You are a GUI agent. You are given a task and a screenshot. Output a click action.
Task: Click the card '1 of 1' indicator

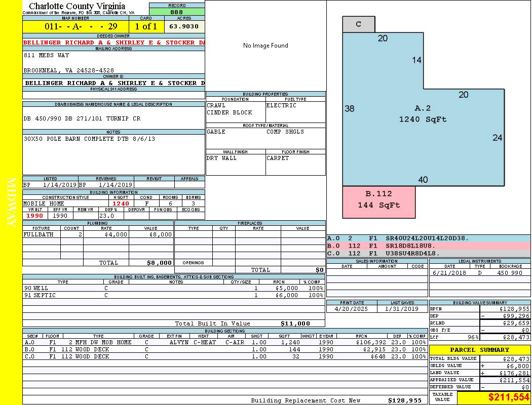[146, 26]
